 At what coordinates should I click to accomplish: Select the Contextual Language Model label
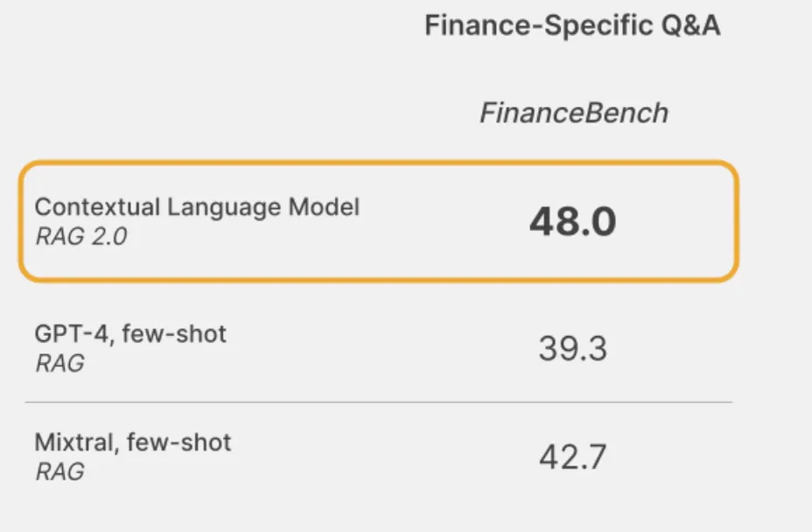pyautogui.click(x=197, y=207)
